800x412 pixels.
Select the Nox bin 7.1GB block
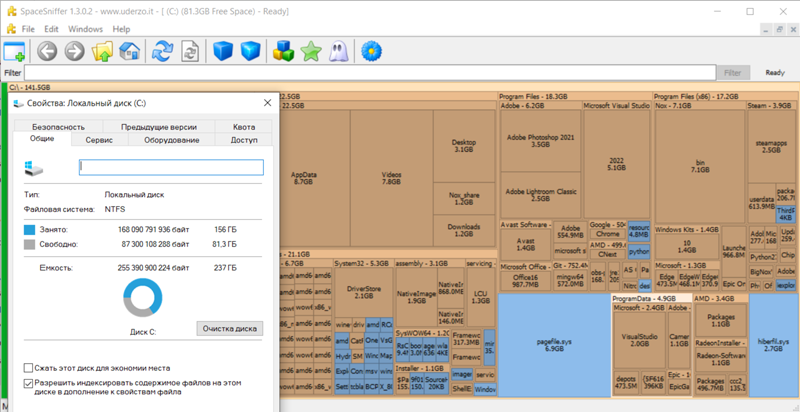coord(699,166)
